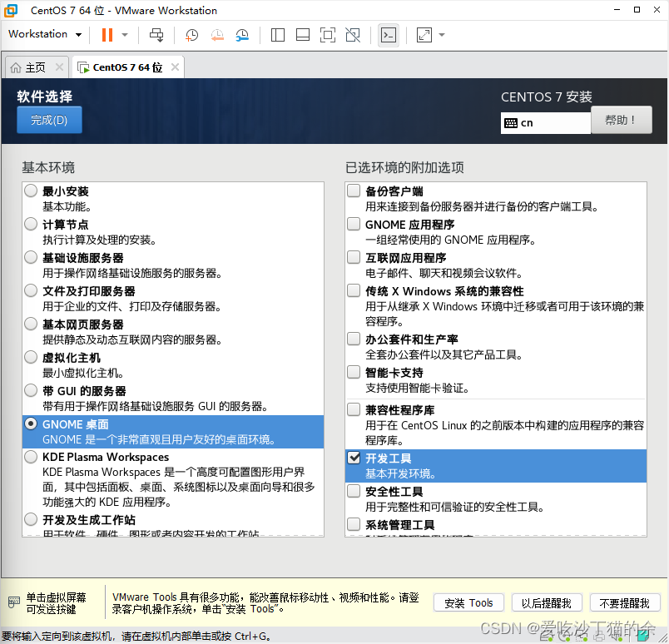
Task: Click 不要提醒我 button
Action: (625, 602)
